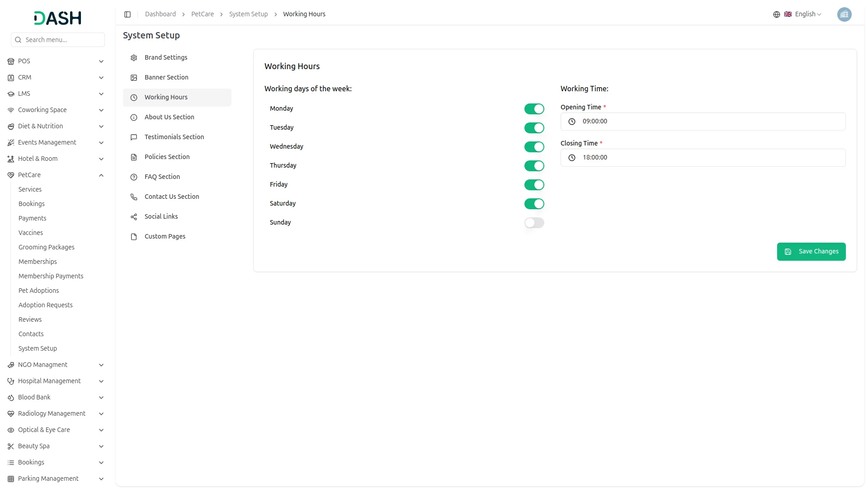Expand the Hotel & Room chevron
The width and height of the screenshot is (868, 488).
(101, 159)
